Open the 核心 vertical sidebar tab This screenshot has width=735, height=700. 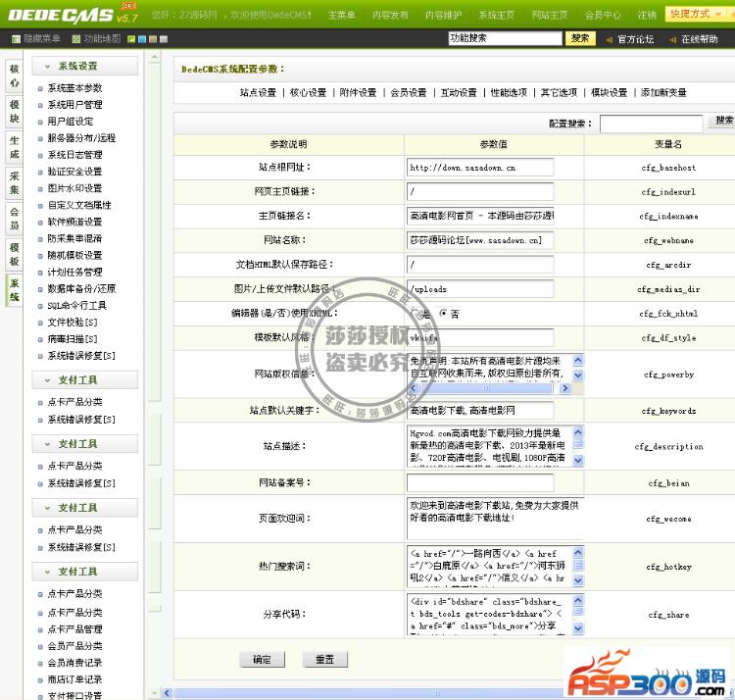(15, 75)
